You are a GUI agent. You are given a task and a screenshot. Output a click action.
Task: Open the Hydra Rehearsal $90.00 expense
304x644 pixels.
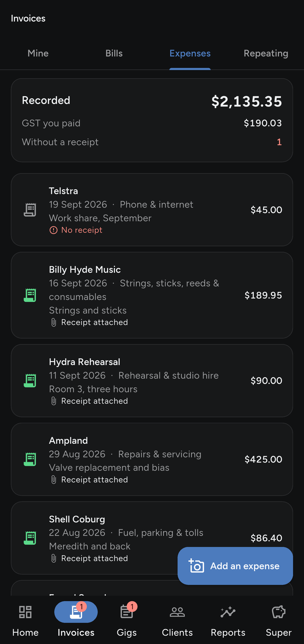152,381
